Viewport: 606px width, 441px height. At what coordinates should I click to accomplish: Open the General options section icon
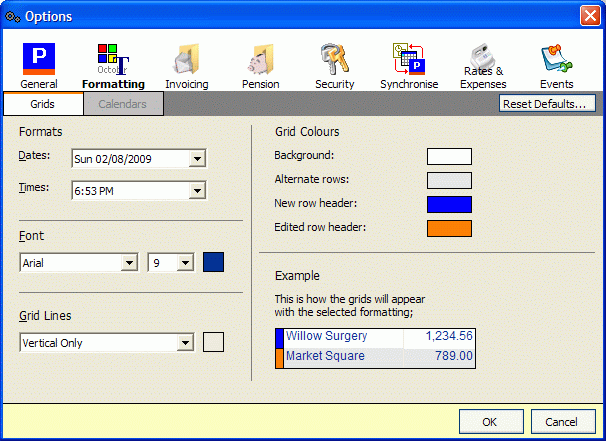(39, 59)
